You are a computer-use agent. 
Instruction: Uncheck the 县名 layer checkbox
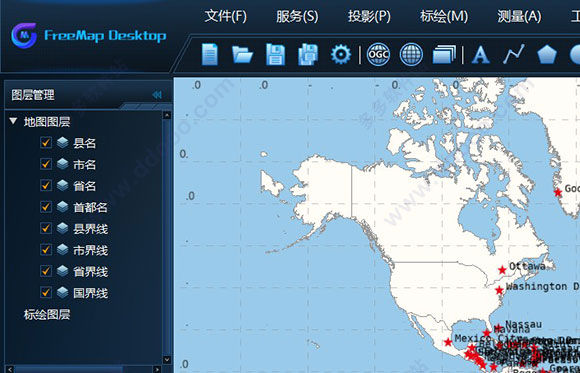(x=46, y=142)
